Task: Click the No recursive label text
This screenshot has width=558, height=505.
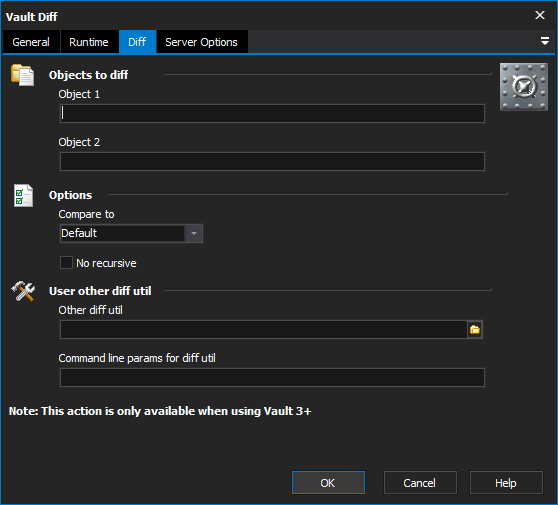Action: (x=106, y=263)
